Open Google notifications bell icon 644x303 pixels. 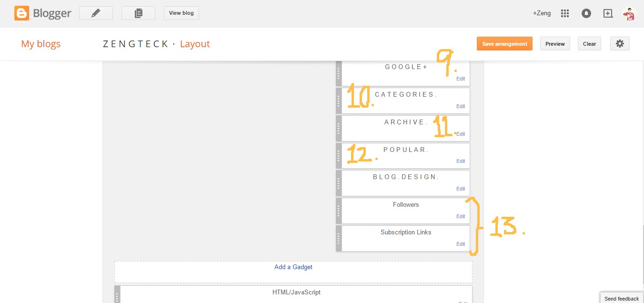pos(586,13)
